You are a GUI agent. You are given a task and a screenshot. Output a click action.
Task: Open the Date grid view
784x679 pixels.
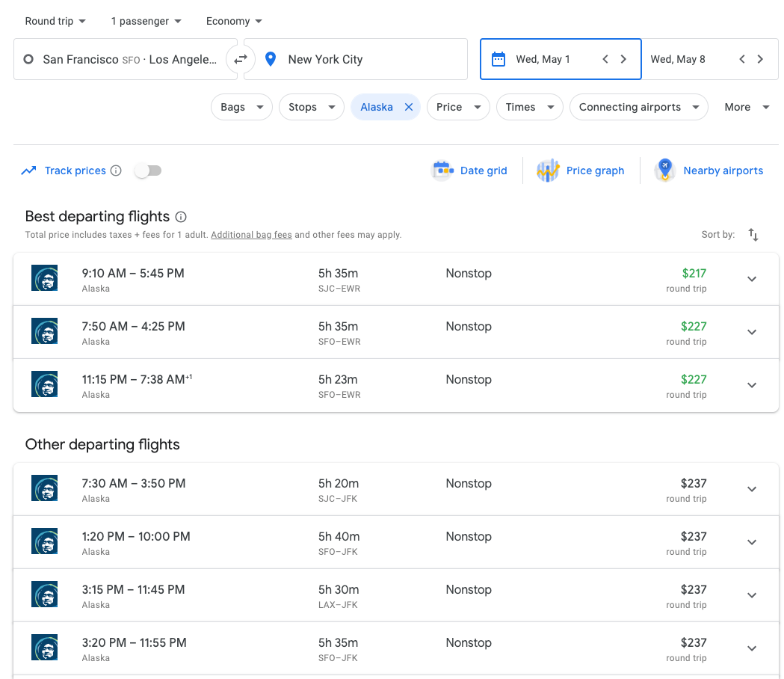[x=470, y=170]
